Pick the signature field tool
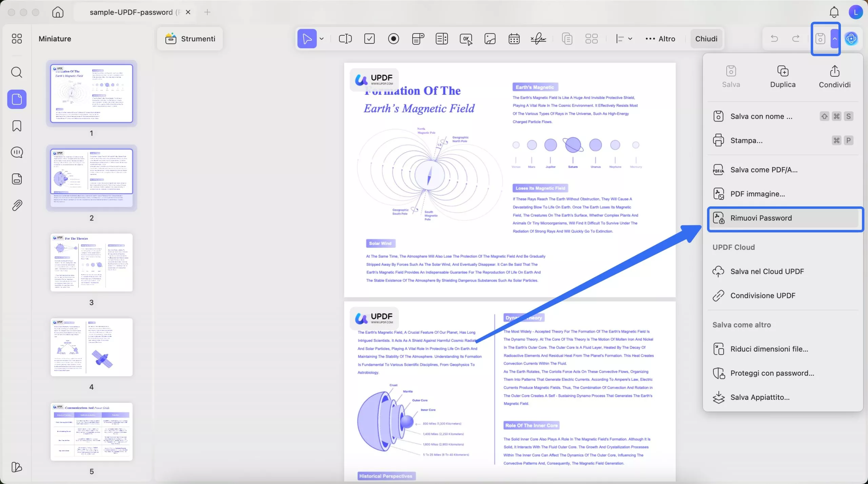The image size is (868, 484). click(x=538, y=39)
